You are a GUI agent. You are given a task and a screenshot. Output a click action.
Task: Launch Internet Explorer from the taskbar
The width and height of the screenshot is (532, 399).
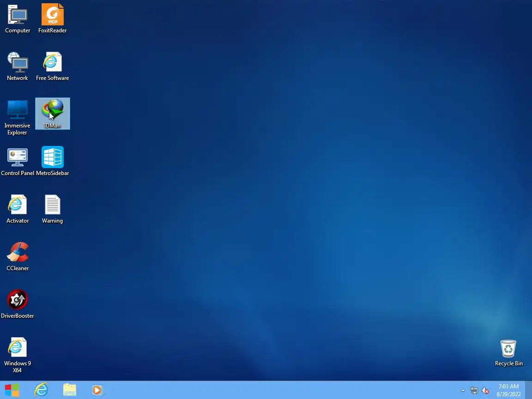pyautogui.click(x=41, y=390)
